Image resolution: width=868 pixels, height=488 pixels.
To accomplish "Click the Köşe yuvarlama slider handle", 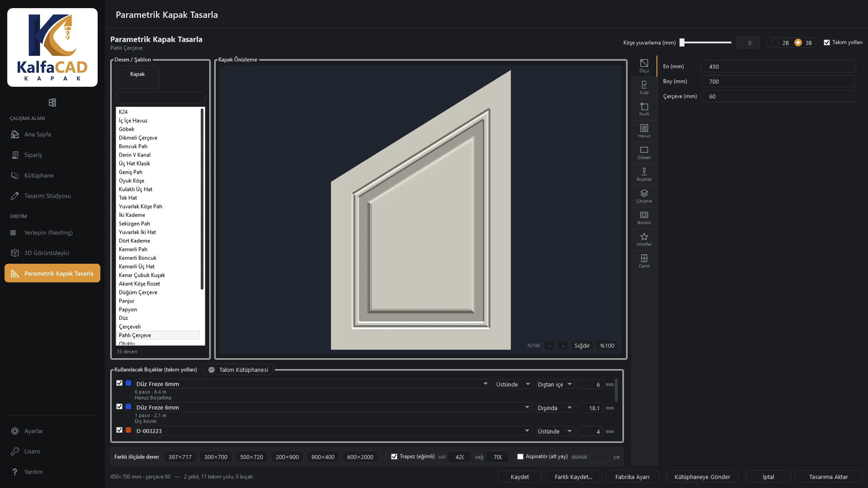I will (x=682, y=42).
